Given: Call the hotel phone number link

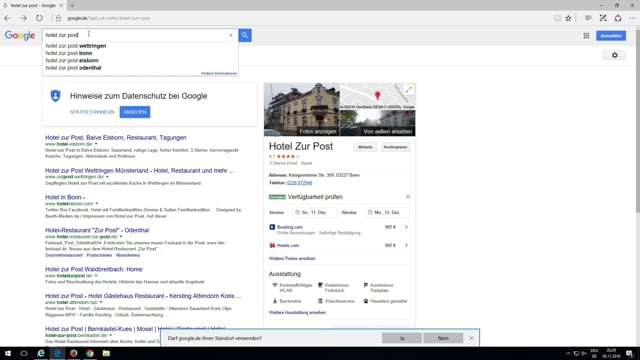Looking at the screenshot, I should click(299, 183).
